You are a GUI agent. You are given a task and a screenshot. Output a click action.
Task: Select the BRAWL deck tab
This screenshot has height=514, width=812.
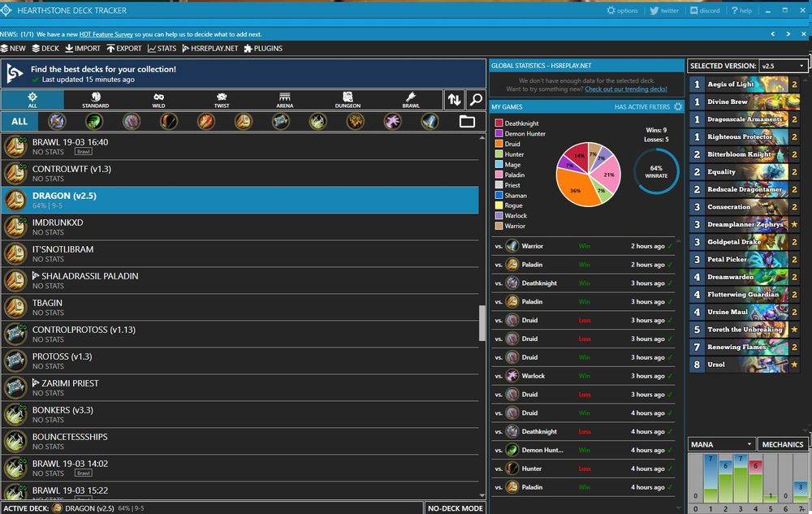[x=411, y=100]
